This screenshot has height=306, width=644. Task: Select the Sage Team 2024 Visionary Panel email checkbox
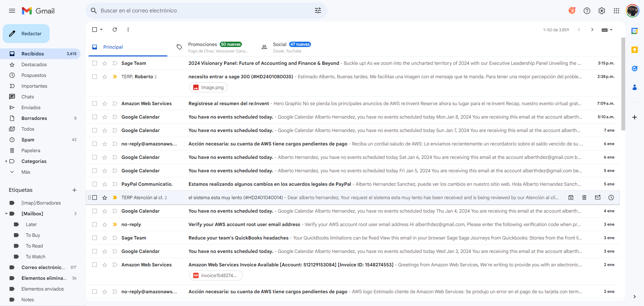(95, 63)
